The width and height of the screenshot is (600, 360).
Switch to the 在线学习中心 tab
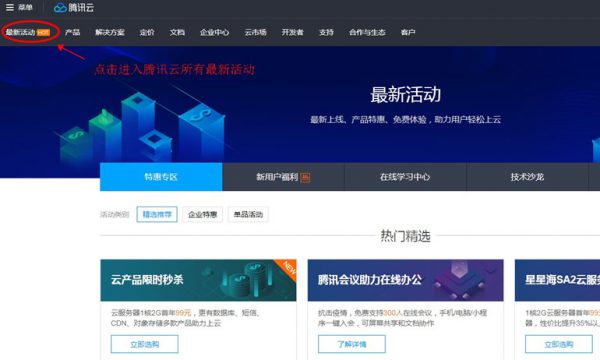[405, 177]
